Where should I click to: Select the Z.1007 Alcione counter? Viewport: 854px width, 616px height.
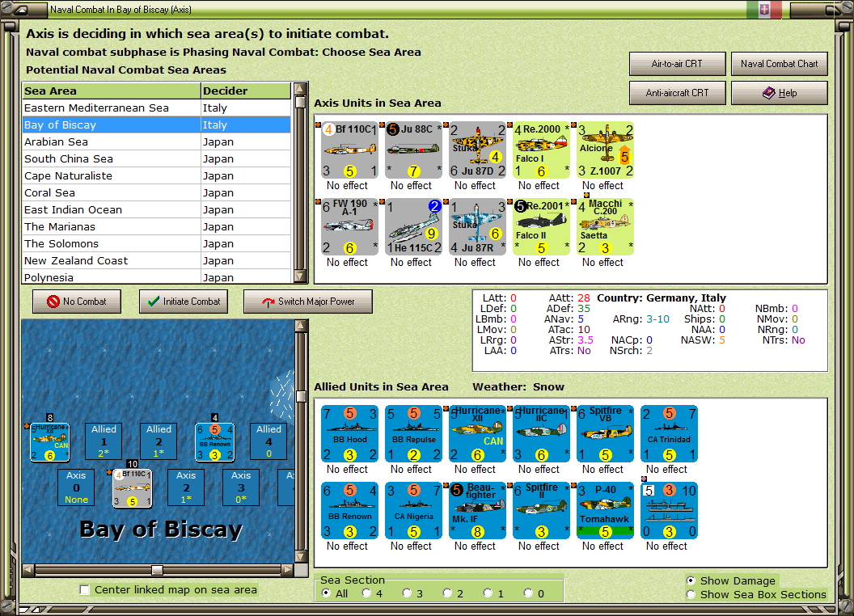(x=605, y=150)
